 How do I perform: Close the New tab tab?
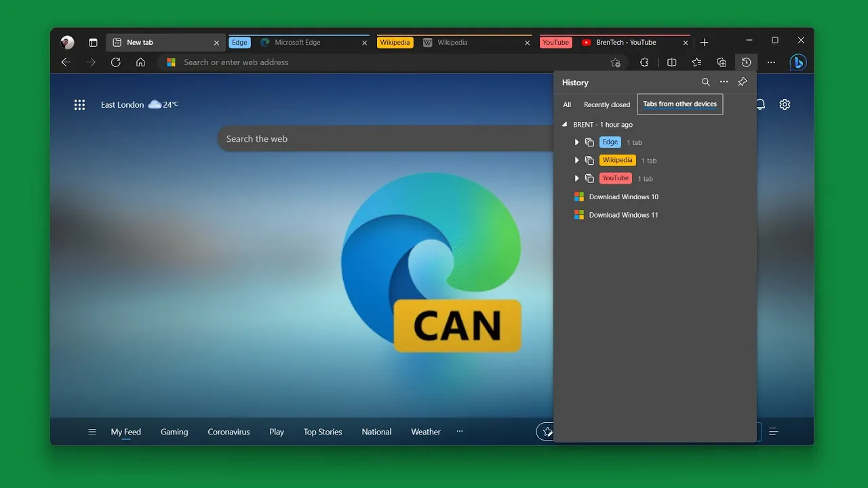216,43
